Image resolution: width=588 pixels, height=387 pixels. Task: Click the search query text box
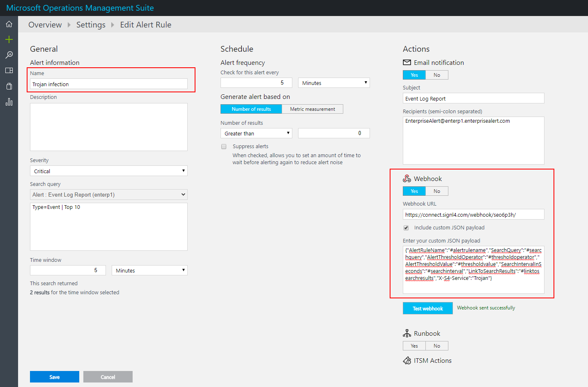tap(109, 227)
